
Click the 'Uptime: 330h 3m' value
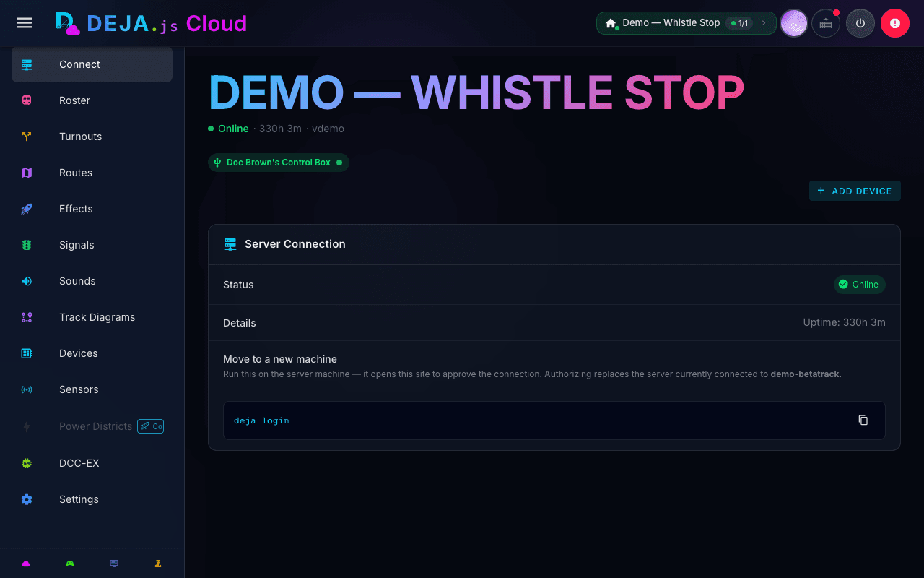844,322
